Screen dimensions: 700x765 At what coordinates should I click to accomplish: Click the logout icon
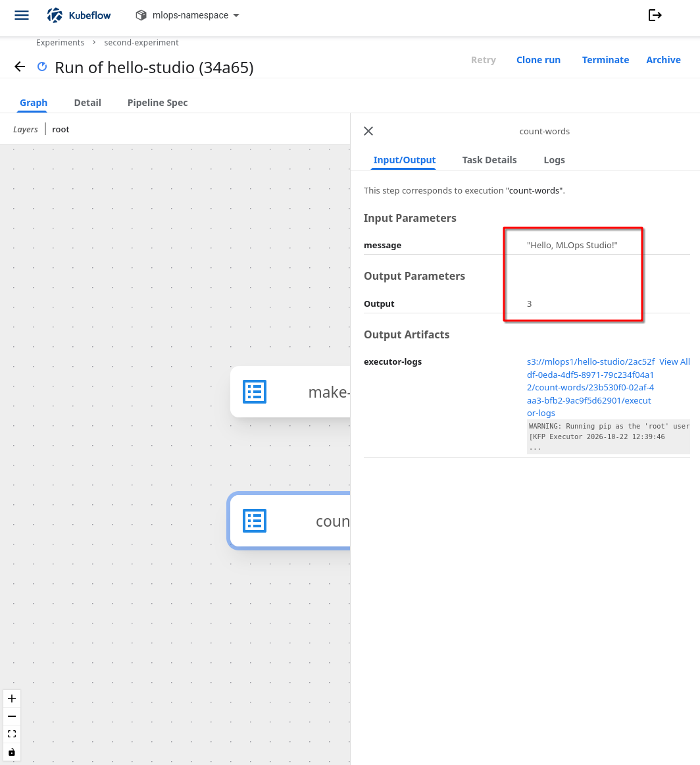coord(655,15)
